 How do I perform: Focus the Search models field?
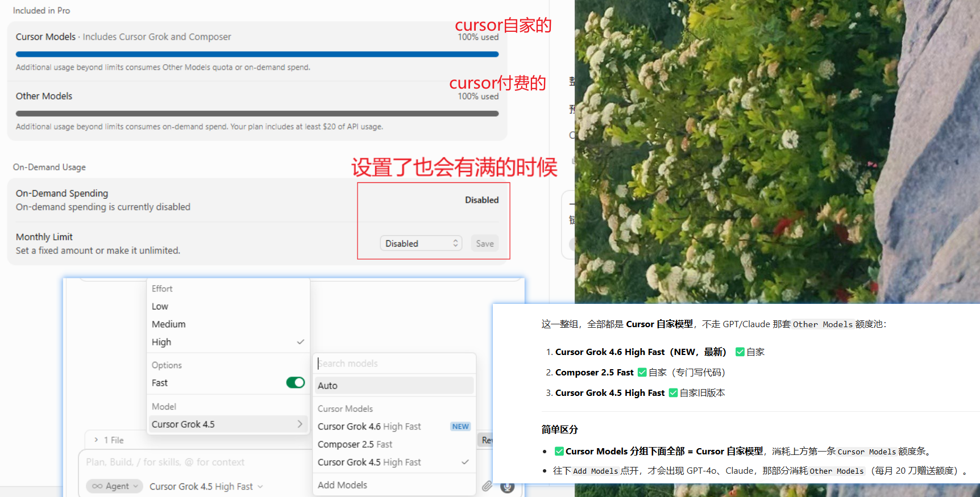pos(395,364)
